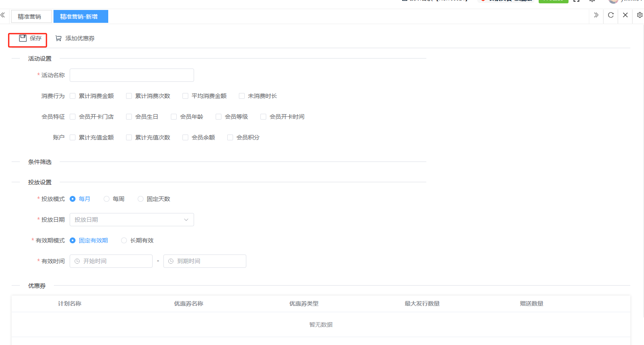This screenshot has height=345, width=644.
Task: Click the 添加优惠券 button
Action: pyautogui.click(x=75, y=38)
